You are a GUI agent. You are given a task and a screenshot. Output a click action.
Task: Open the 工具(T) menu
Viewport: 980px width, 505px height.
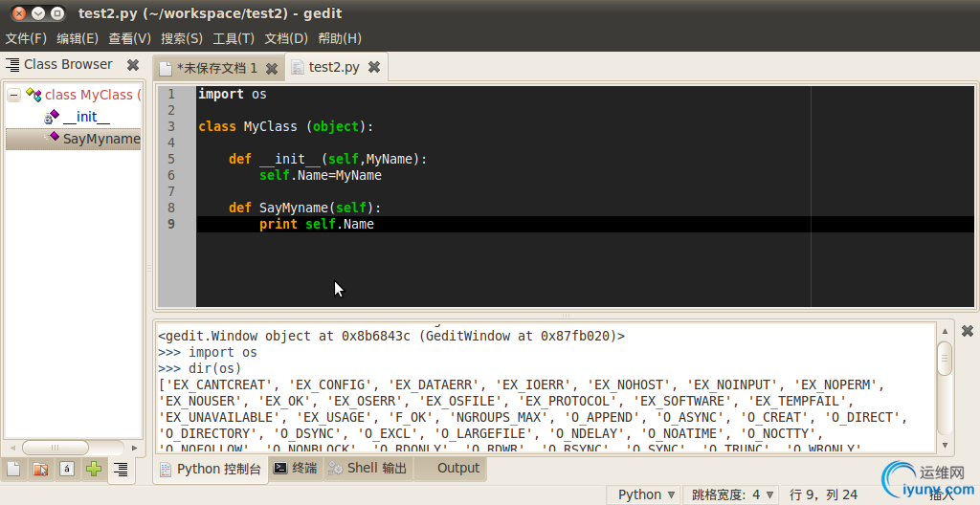[x=234, y=39]
